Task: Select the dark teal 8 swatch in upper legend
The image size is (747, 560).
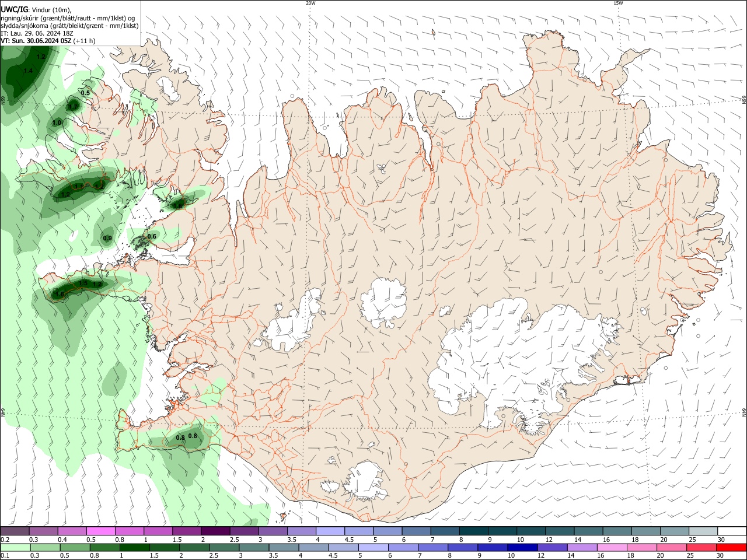Action: click(x=474, y=531)
